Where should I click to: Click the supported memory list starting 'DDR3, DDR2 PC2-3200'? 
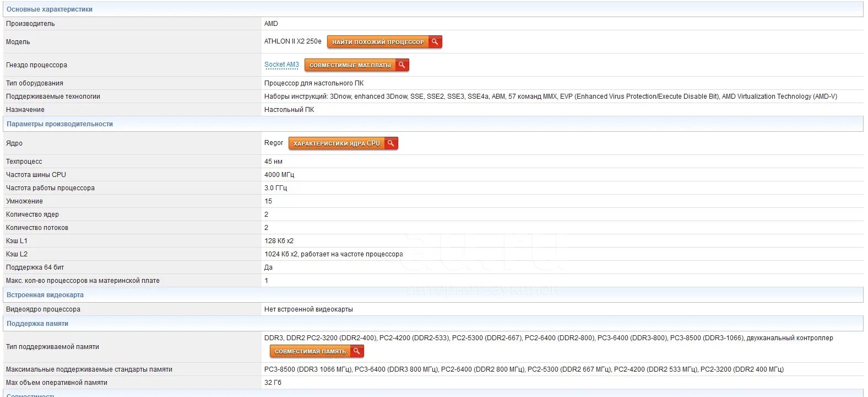coord(549,338)
